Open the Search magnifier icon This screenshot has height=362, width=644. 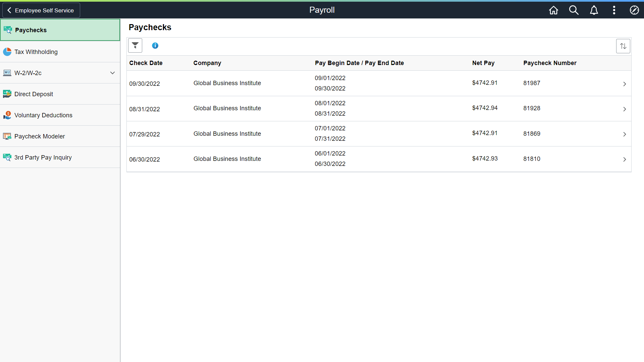click(x=574, y=10)
